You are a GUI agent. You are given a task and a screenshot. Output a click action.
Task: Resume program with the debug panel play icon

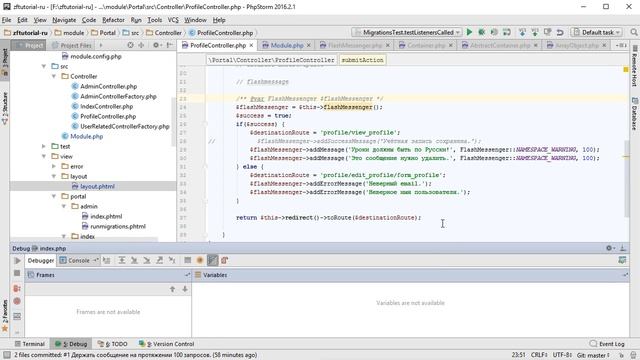17,260
